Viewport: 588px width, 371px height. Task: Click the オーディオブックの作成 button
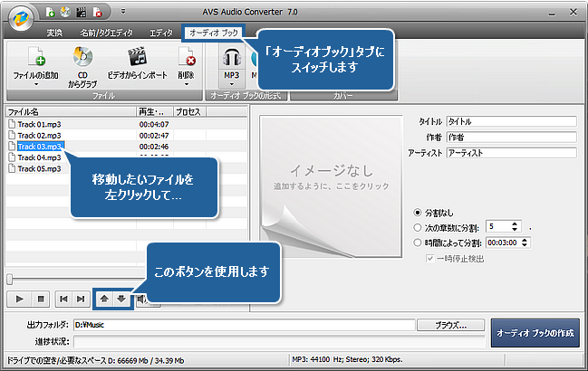click(534, 333)
